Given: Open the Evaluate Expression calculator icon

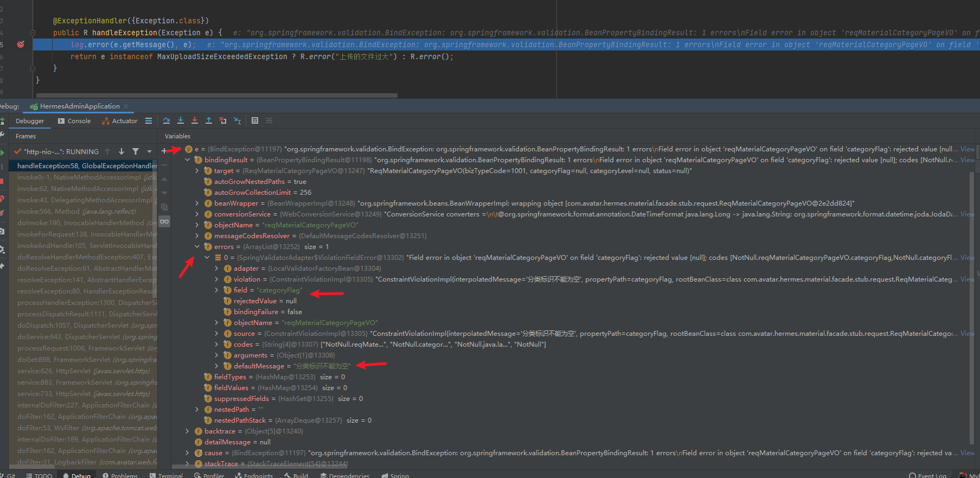Looking at the screenshot, I should click(255, 120).
